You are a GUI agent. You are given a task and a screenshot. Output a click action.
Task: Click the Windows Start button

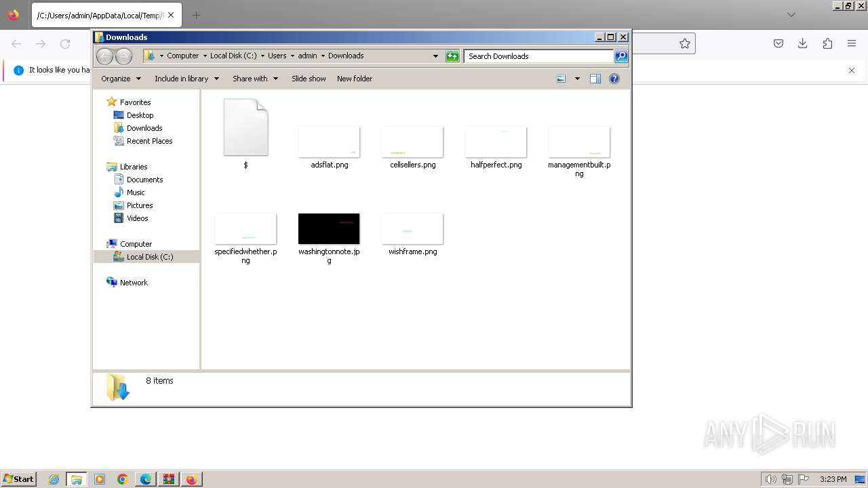(x=18, y=479)
